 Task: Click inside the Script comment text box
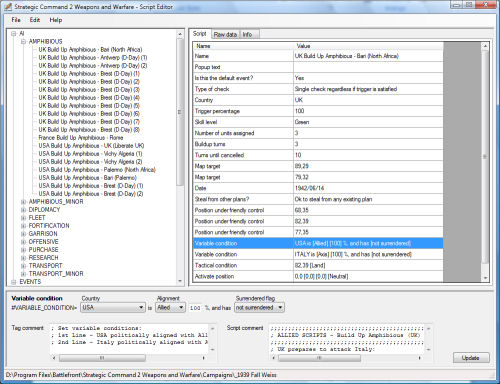[x=347, y=339]
